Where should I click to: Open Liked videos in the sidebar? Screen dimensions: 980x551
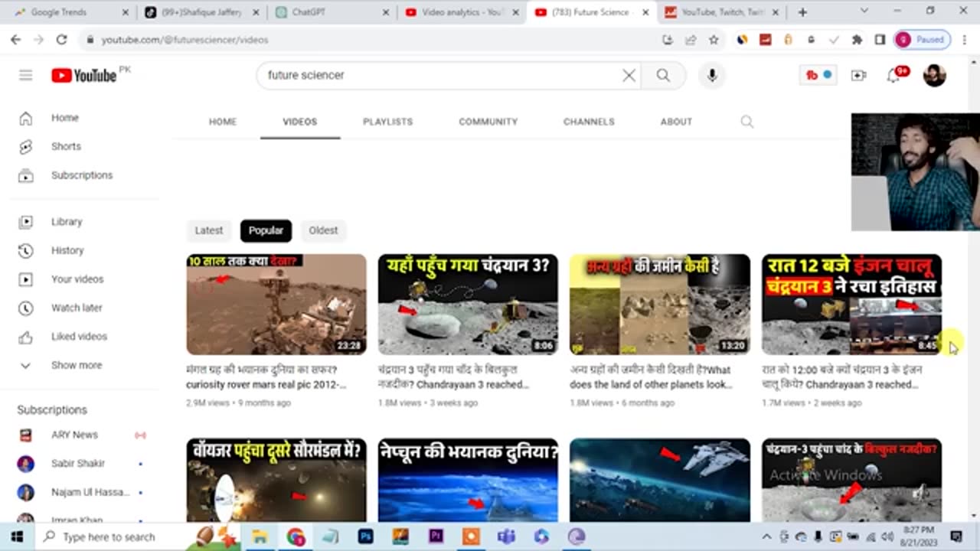coord(80,337)
